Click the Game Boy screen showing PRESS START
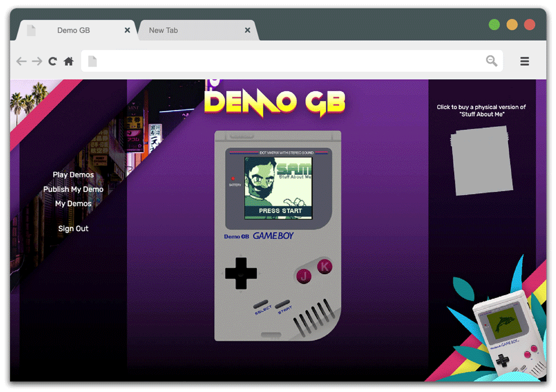Image resolution: width=556 pixels, height=392 pixels. [x=278, y=188]
